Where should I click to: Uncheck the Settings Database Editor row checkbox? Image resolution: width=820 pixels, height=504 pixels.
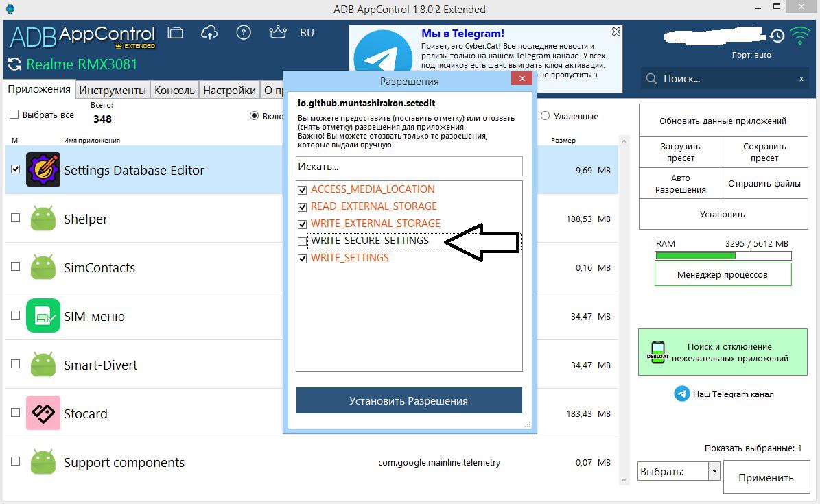click(15, 169)
